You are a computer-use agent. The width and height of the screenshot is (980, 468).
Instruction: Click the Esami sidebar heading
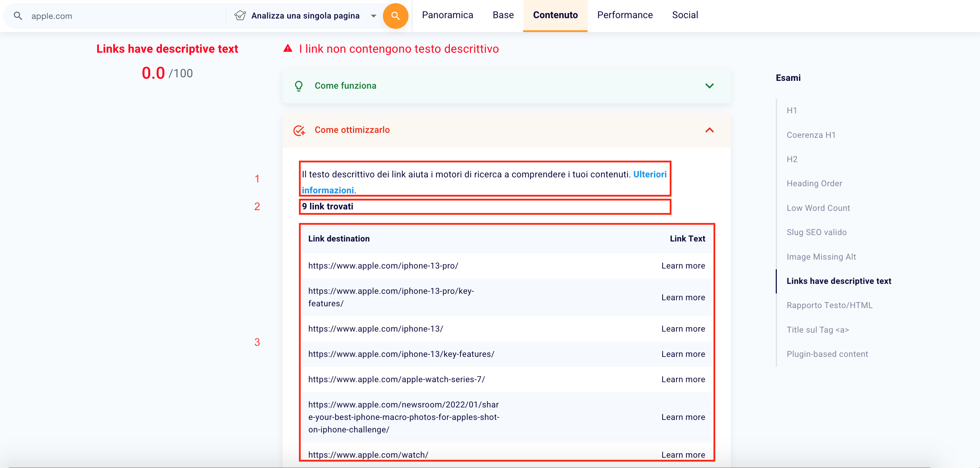[788, 78]
